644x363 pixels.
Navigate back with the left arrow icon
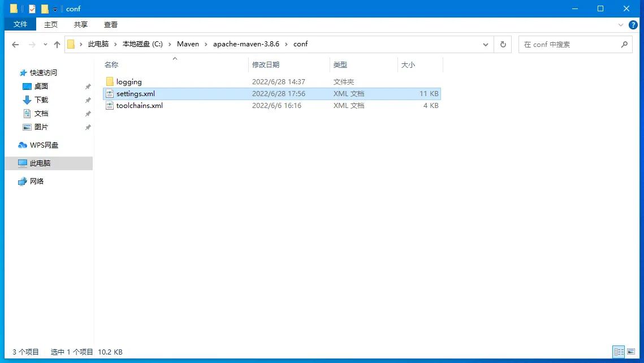(x=15, y=44)
